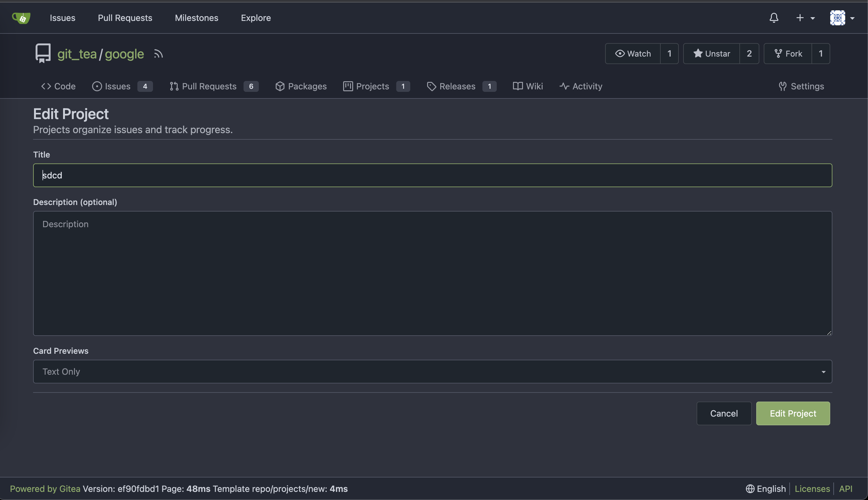Viewport: 868px width, 500px height.
Task: Focus the Description text area
Action: tap(432, 273)
